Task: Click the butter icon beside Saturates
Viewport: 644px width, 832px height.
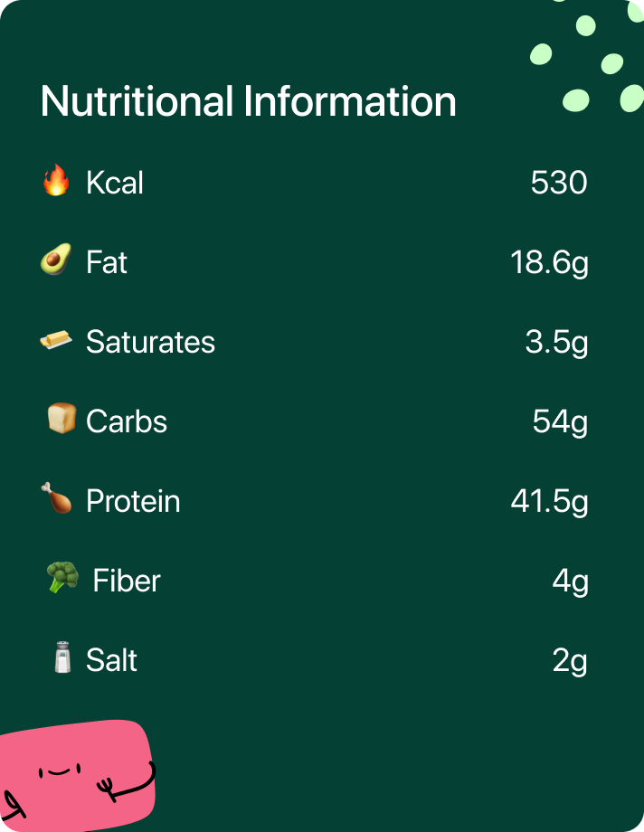Action: (x=56, y=341)
